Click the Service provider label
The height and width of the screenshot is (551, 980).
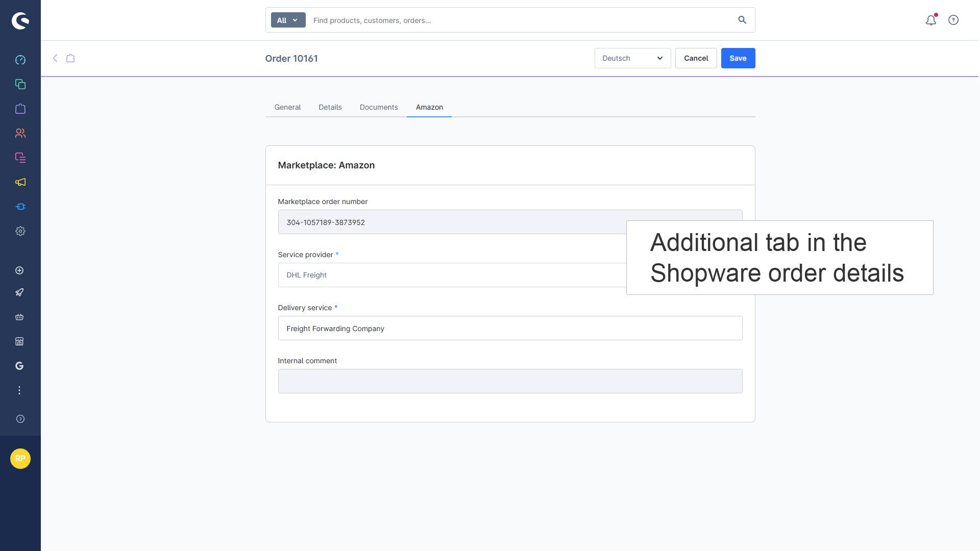click(x=305, y=255)
